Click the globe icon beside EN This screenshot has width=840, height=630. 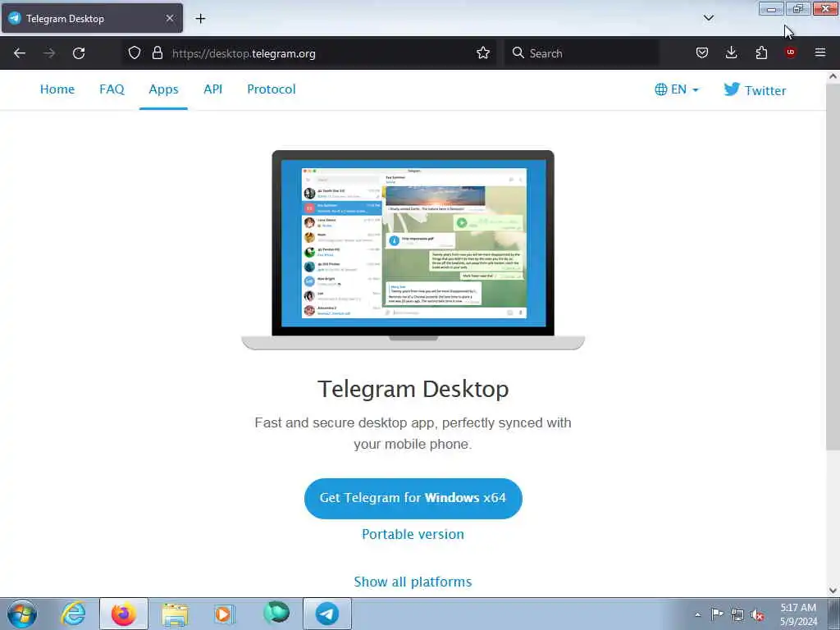[x=661, y=89]
